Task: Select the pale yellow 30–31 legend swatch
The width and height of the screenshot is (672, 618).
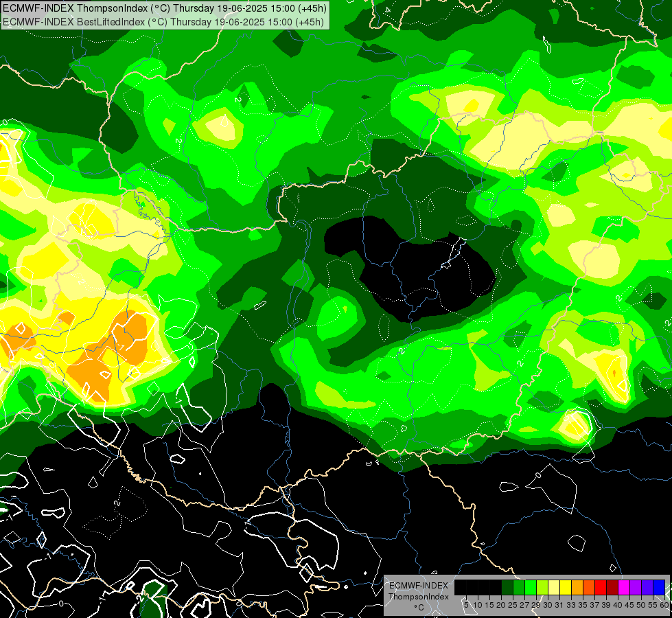Action: point(554,587)
